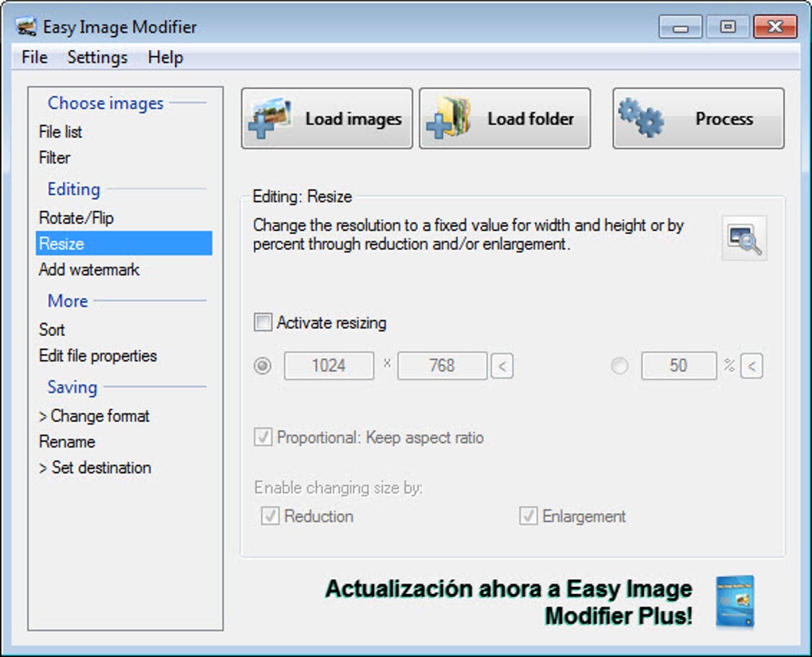Image resolution: width=812 pixels, height=657 pixels.
Task: Open the File menu
Action: pos(34,57)
